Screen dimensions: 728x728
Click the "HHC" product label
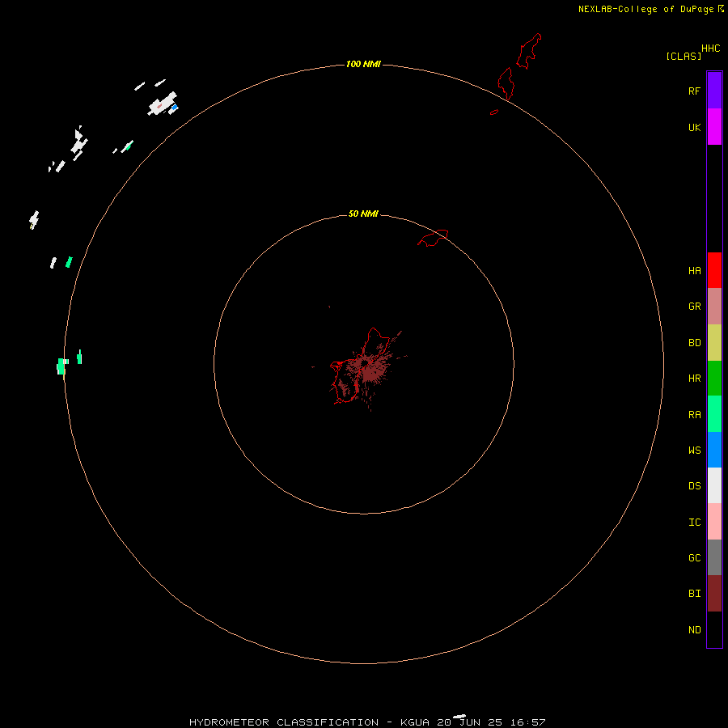click(x=711, y=49)
